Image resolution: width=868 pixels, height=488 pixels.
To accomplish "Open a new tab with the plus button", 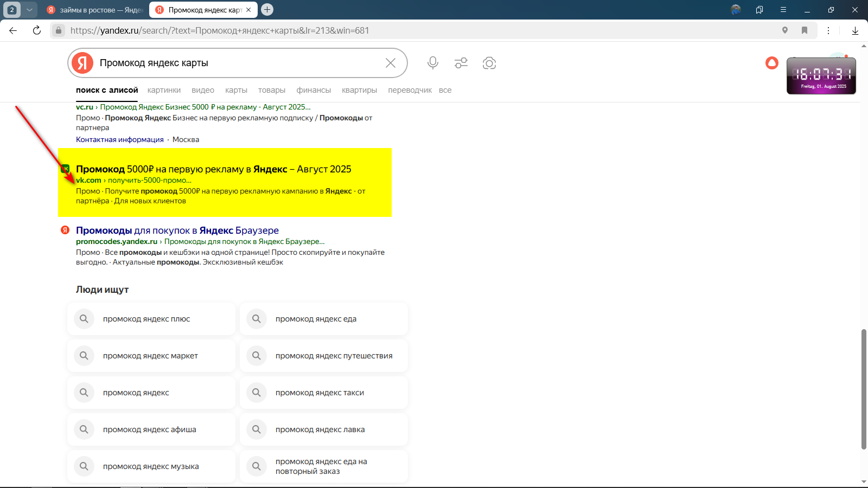I will [x=267, y=10].
